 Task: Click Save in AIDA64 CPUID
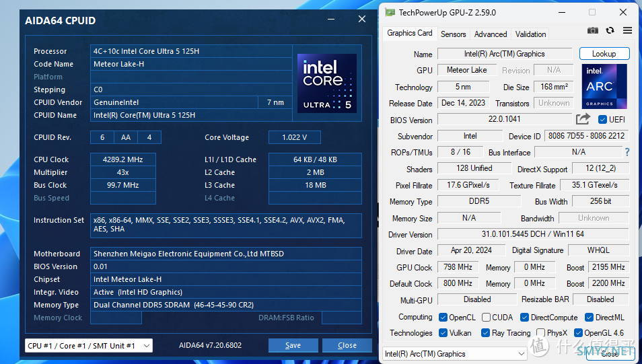(x=293, y=346)
